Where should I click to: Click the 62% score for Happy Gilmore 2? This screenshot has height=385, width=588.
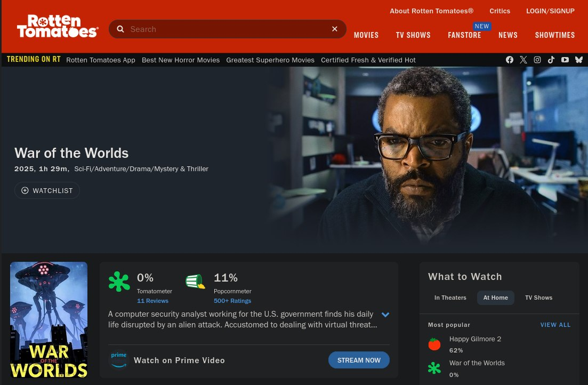pyautogui.click(x=456, y=350)
